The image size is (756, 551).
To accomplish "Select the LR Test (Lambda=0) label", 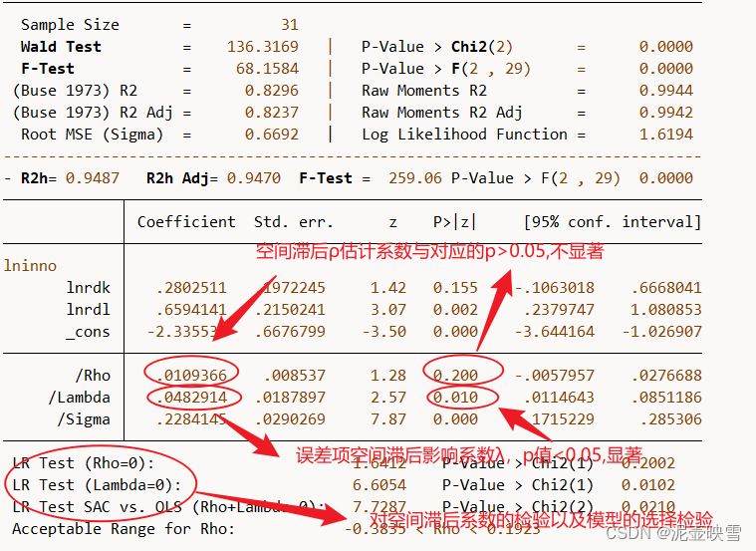I will (97, 485).
